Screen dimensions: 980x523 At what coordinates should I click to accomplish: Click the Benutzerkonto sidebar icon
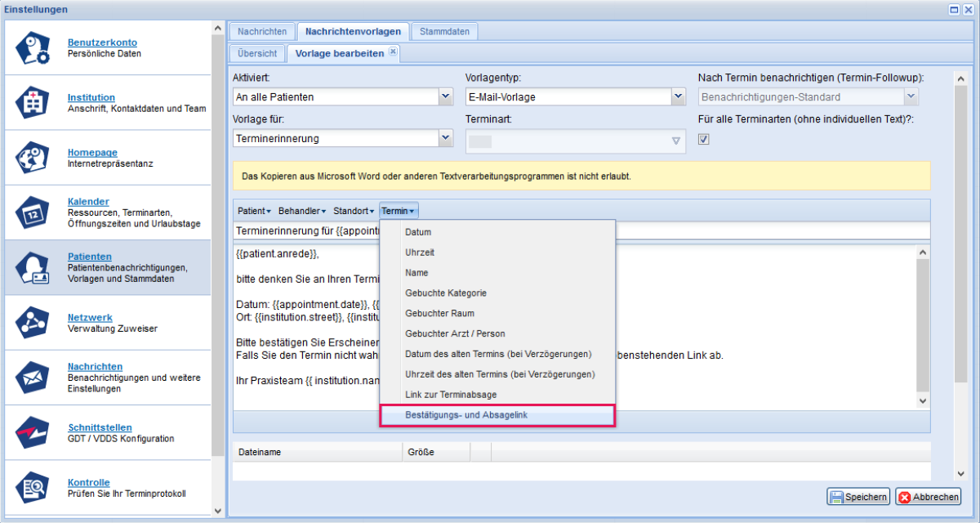click(x=33, y=48)
